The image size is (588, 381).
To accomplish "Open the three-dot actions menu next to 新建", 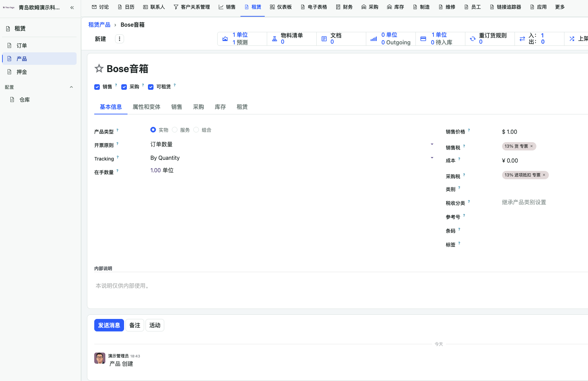I will click(120, 39).
